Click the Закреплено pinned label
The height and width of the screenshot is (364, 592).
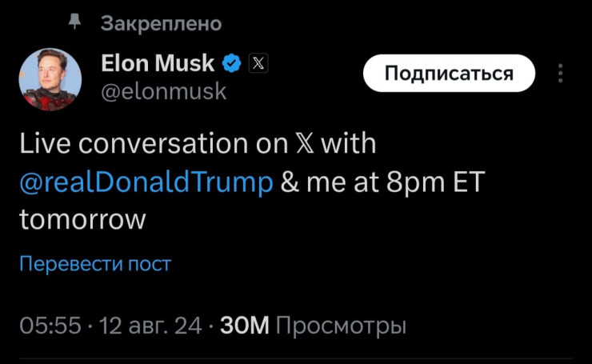click(161, 23)
